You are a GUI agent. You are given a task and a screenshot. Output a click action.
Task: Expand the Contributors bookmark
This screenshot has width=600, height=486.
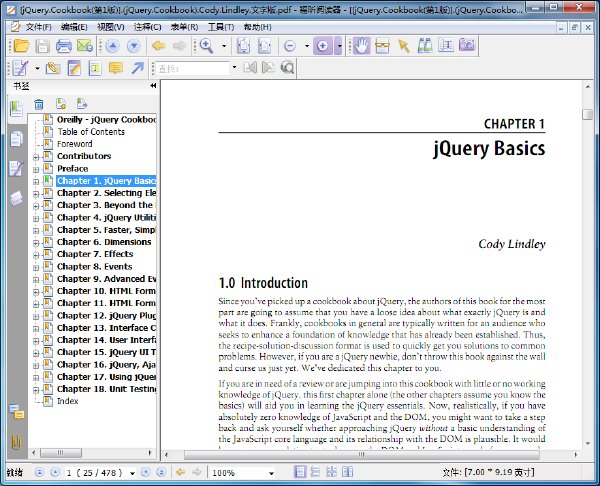pos(36,157)
